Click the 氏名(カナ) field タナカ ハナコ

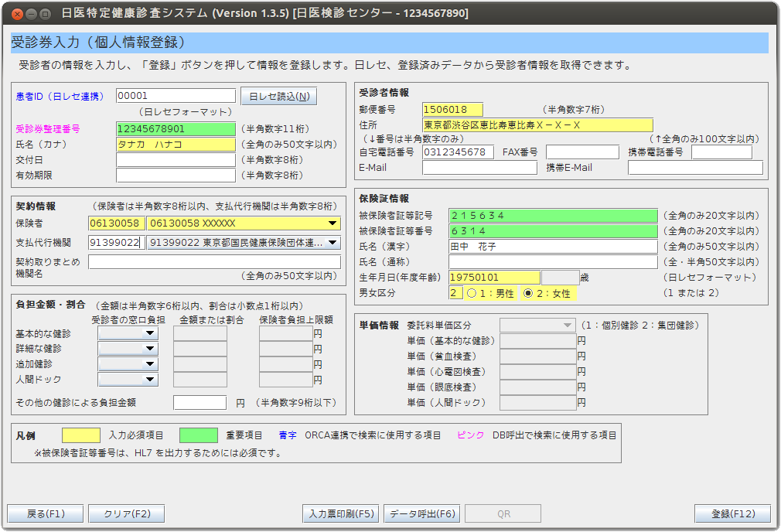point(176,145)
